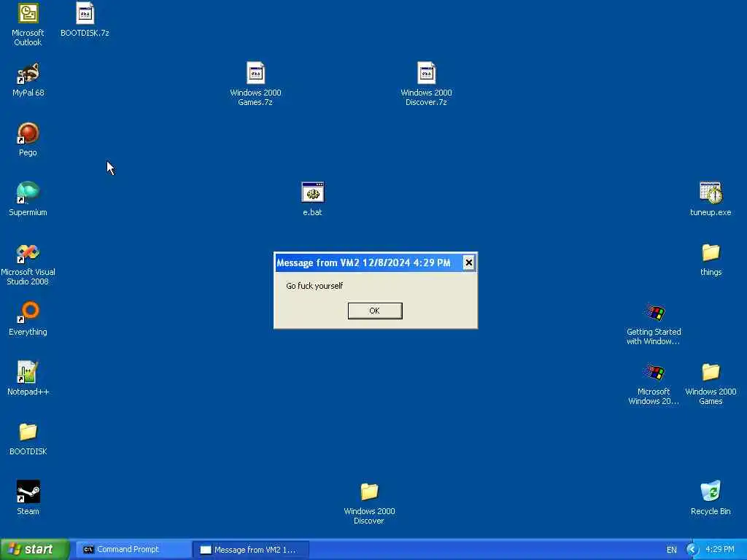Click OK in the VM2 message dialog
Screen dimensions: 747x560
tap(375, 311)
